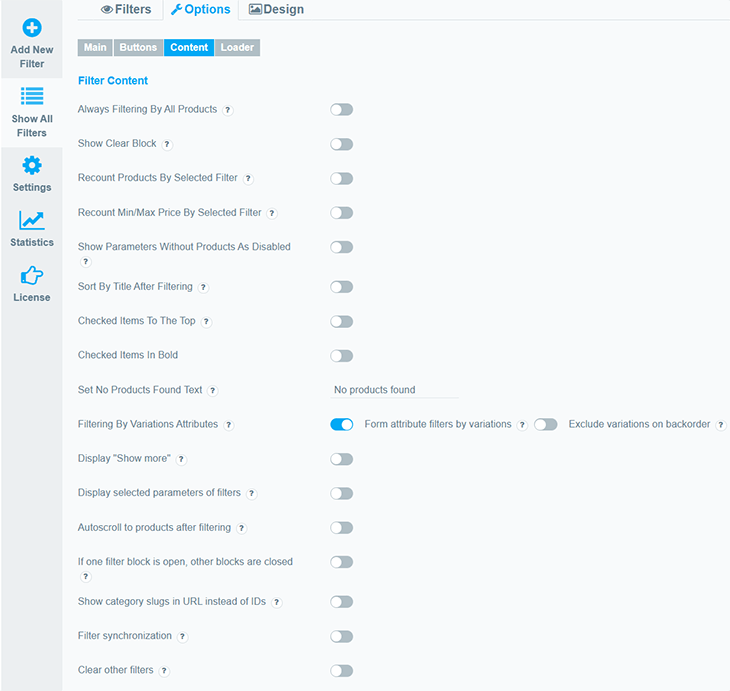
Task: Click help icon for Display "Show more"
Action: coord(181,460)
